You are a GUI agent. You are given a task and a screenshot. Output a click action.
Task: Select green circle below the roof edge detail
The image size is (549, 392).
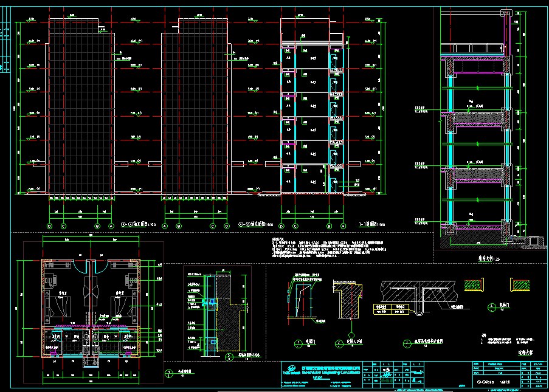(x=351, y=335)
